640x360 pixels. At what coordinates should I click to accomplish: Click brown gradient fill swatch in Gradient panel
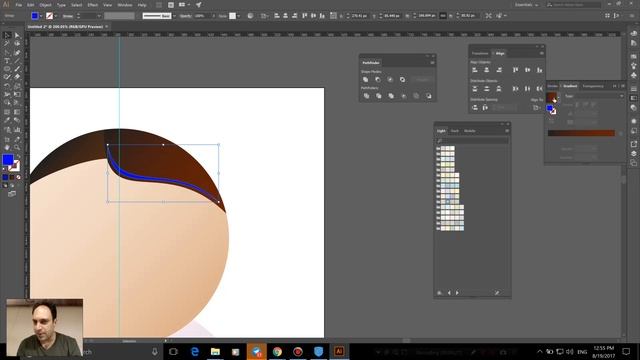click(x=551, y=97)
